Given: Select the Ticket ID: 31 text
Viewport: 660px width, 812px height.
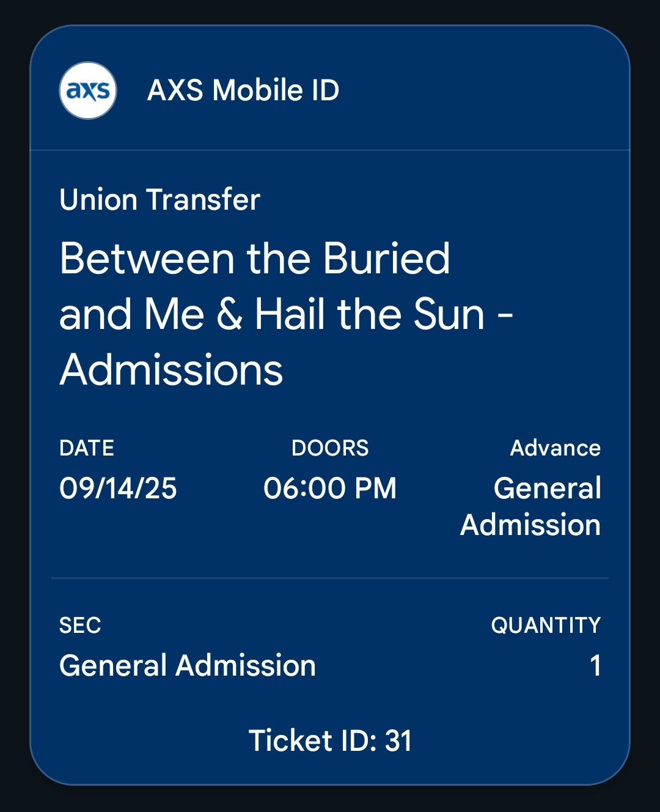Looking at the screenshot, I should (x=330, y=740).
